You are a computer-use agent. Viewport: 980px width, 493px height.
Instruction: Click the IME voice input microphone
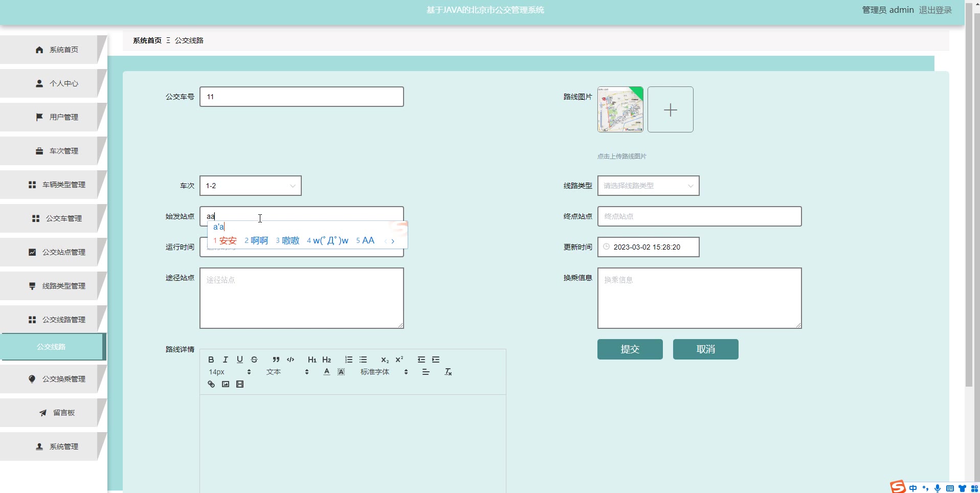click(938, 488)
